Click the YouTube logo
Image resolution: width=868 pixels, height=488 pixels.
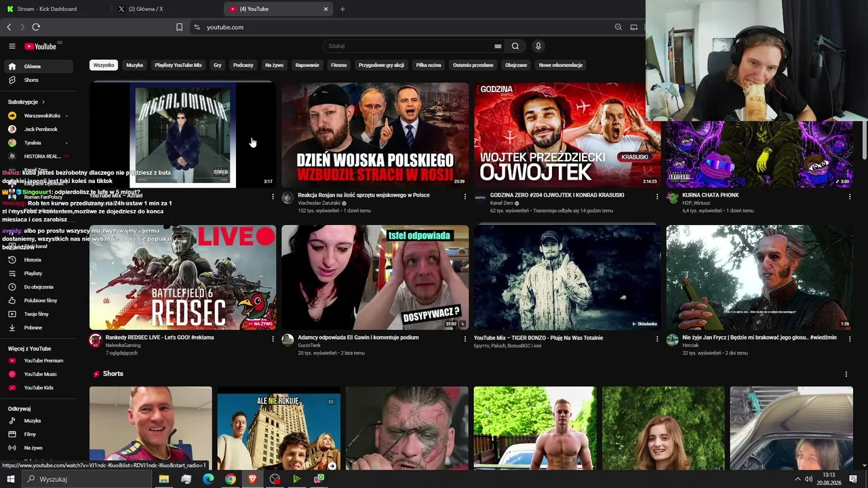point(41,46)
